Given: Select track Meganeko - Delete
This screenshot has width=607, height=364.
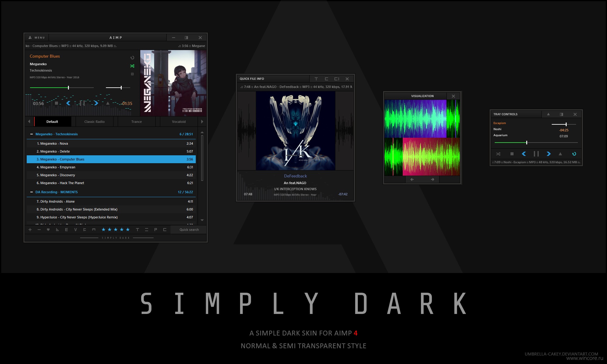Looking at the screenshot, I should 111,151.
